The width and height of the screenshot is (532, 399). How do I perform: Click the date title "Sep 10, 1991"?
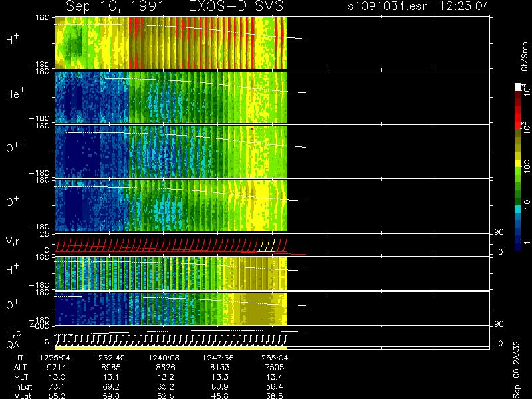pos(114,6)
